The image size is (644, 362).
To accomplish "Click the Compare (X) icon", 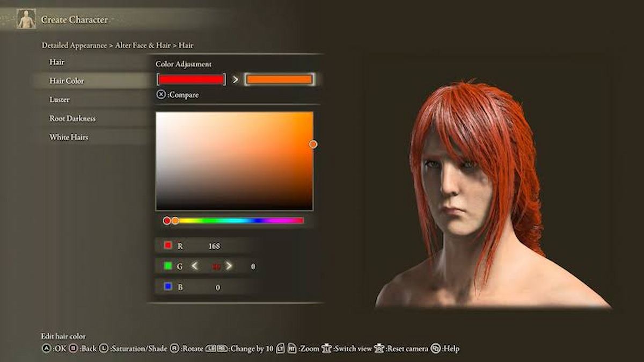I will 160,95.
